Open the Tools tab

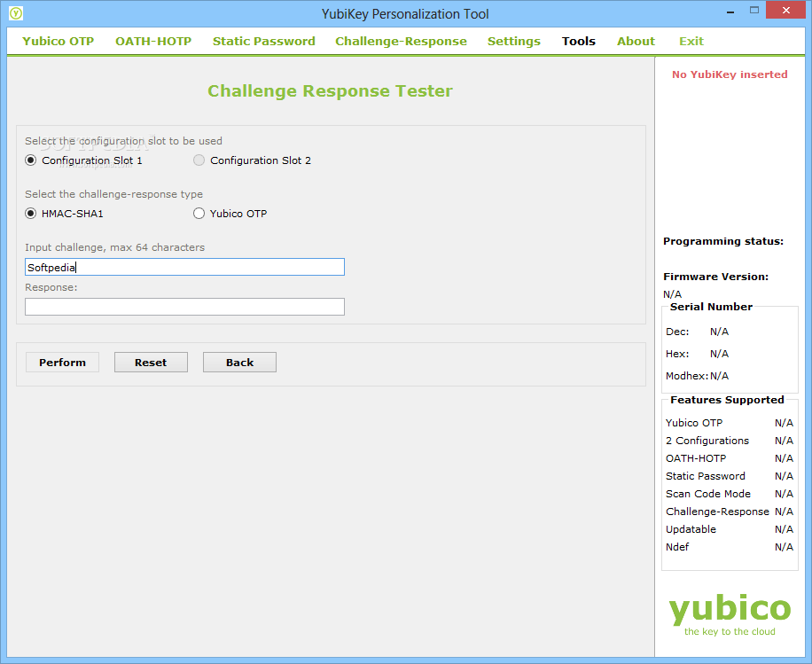(x=579, y=42)
